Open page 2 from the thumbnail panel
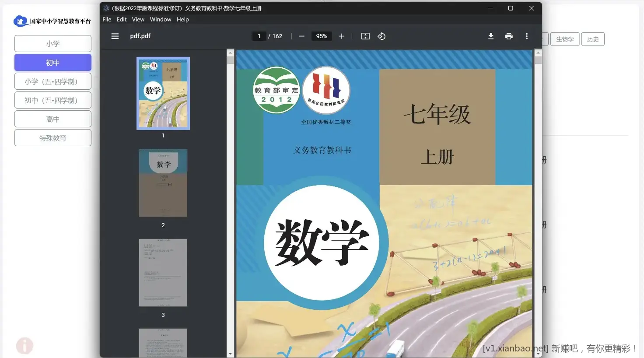 coord(163,183)
